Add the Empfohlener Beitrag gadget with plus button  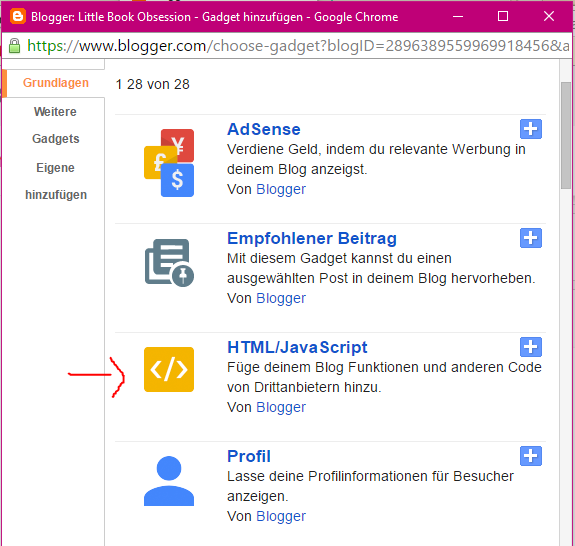point(531,238)
